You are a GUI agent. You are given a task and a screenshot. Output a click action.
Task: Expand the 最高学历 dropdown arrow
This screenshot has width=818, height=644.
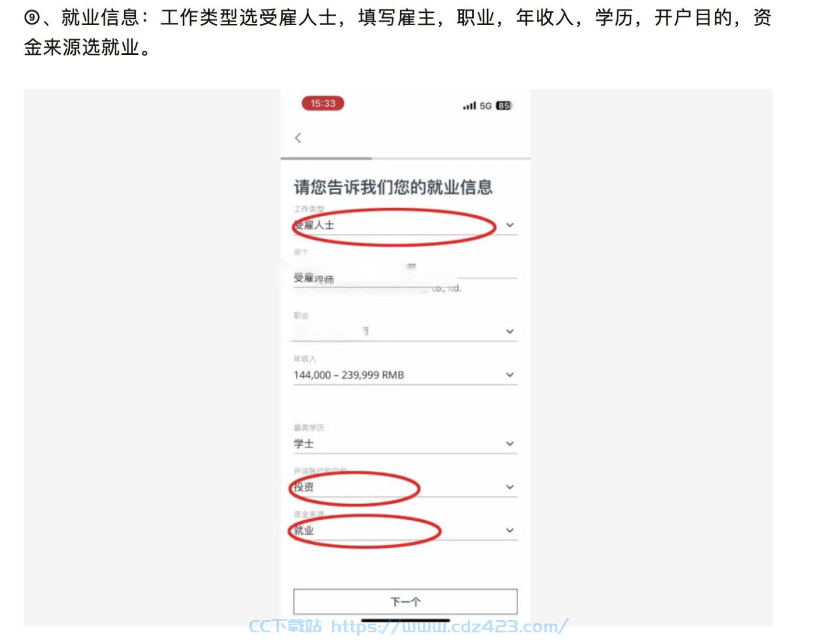[x=510, y=443]
